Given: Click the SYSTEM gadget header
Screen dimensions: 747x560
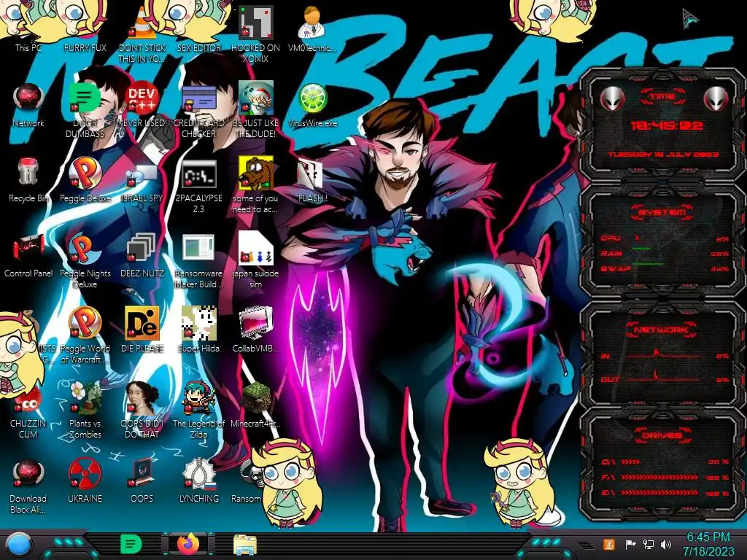Looking at the screenshot, I should pyautogui.click(x=662, y=212).
